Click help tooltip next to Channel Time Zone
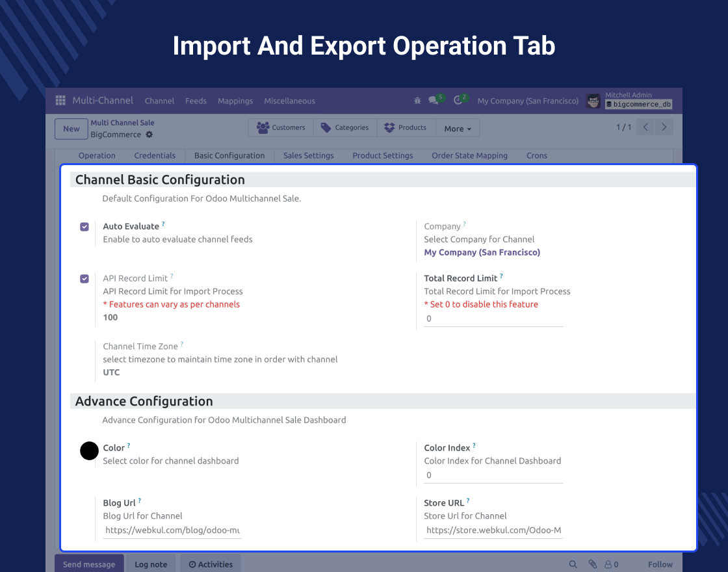Image resolution: width=728 pixels, height=572 pixels. (182, 344)
